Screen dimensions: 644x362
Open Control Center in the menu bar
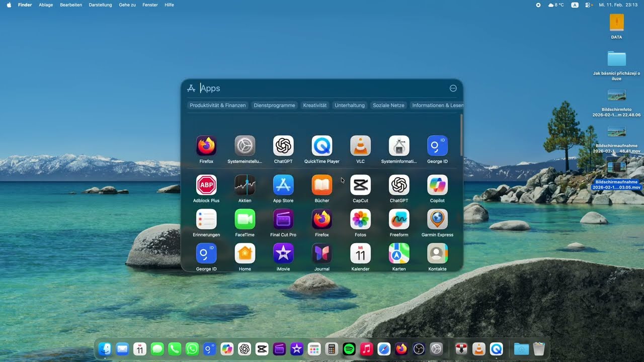(x=589, y=5)
